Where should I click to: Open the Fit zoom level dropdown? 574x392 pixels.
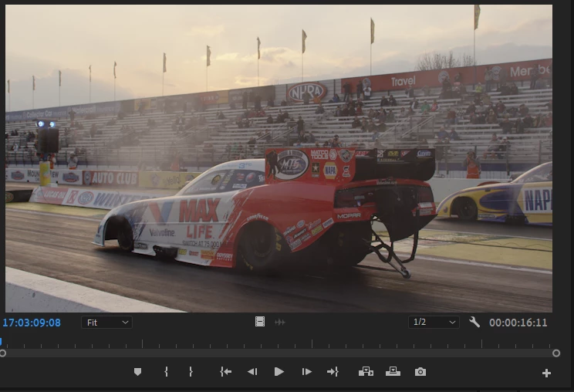106,323
